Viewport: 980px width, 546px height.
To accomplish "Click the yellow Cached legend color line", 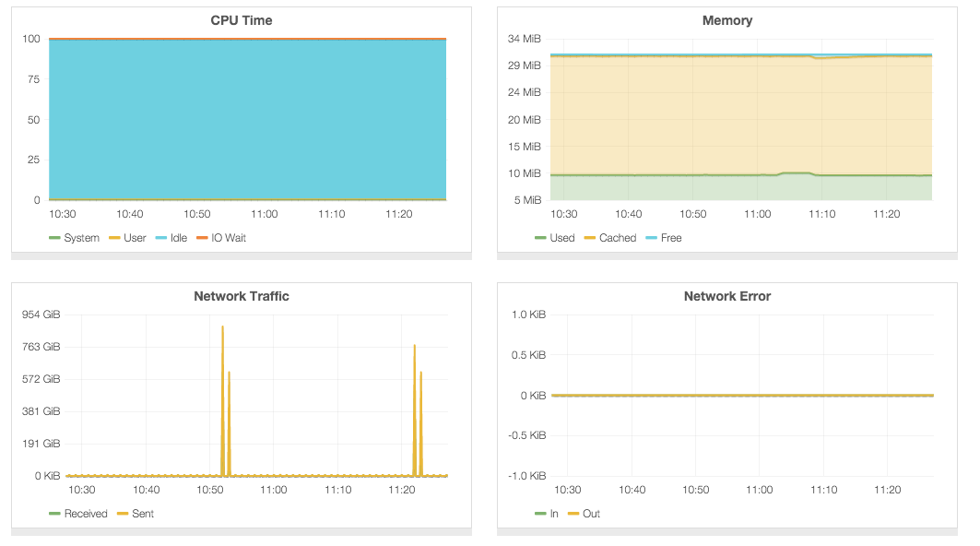I will click(590, 238).
